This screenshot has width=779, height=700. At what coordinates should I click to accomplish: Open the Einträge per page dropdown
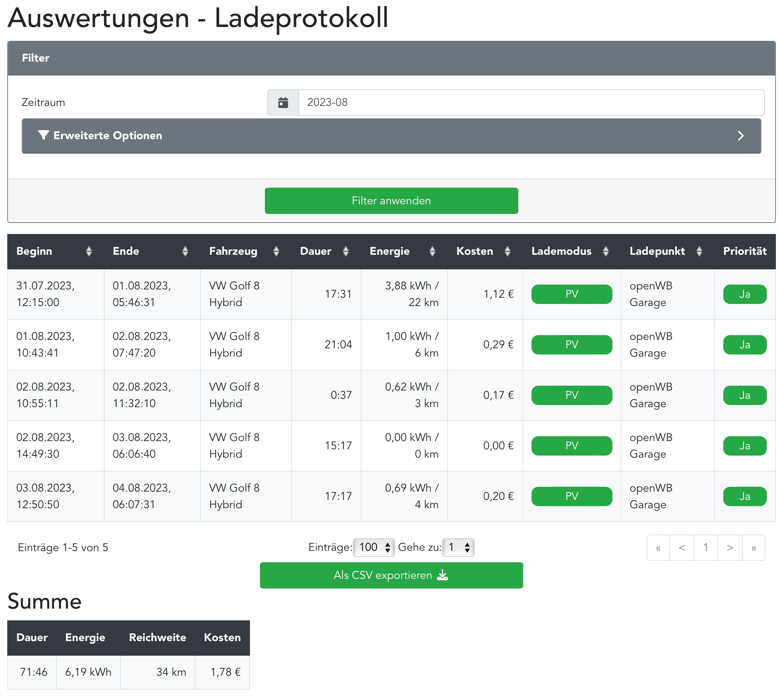(x=374, y=547)
